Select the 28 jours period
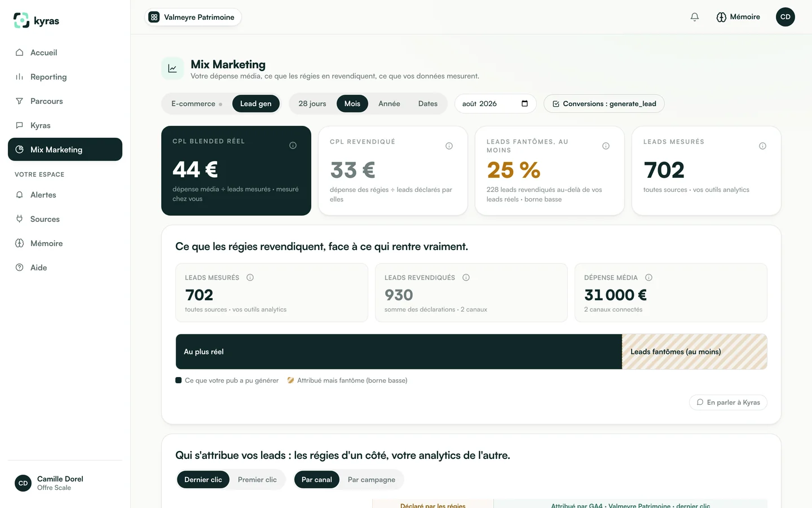Screen dimensions: 812x508 (x=312, y=104)
